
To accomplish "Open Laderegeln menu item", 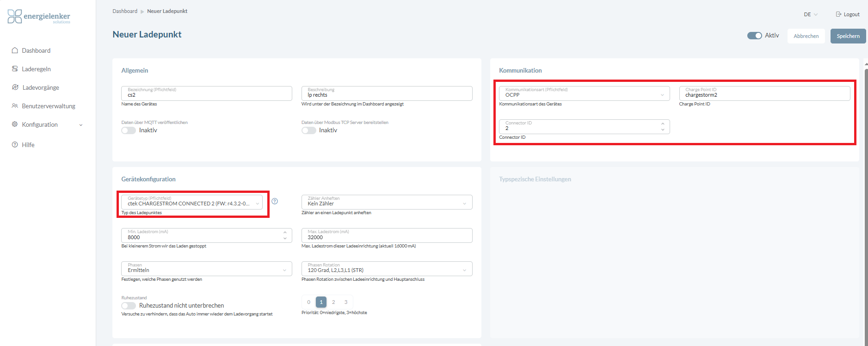I will coord(37,69).
